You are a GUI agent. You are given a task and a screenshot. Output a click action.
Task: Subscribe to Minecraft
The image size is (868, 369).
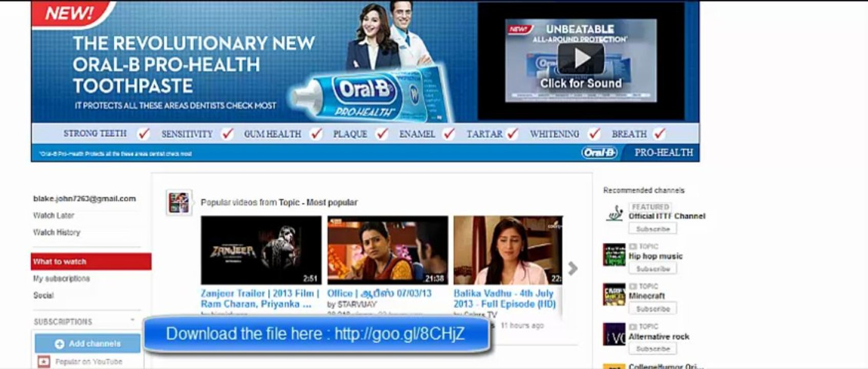point(653,309)
